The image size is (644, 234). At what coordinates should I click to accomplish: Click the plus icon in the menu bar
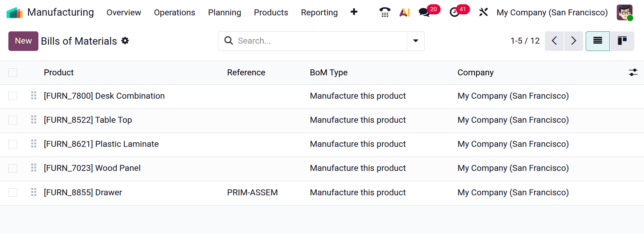354,12
